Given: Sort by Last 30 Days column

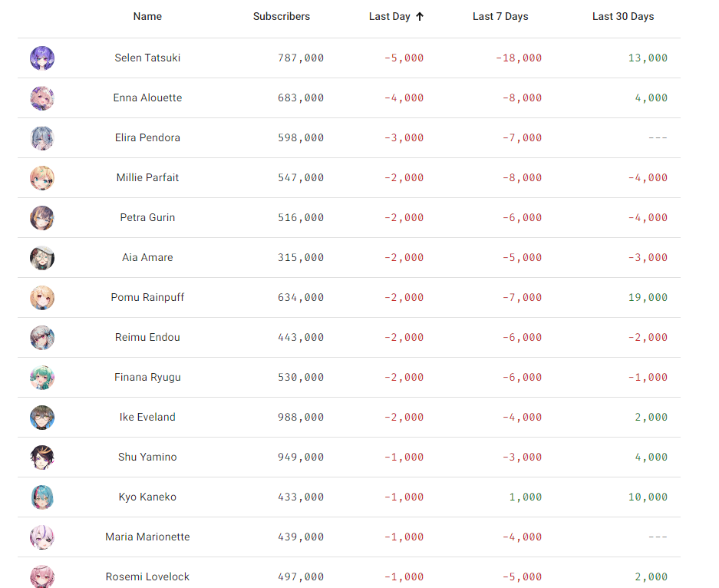Looking at the screenshot, I should 623,16.
